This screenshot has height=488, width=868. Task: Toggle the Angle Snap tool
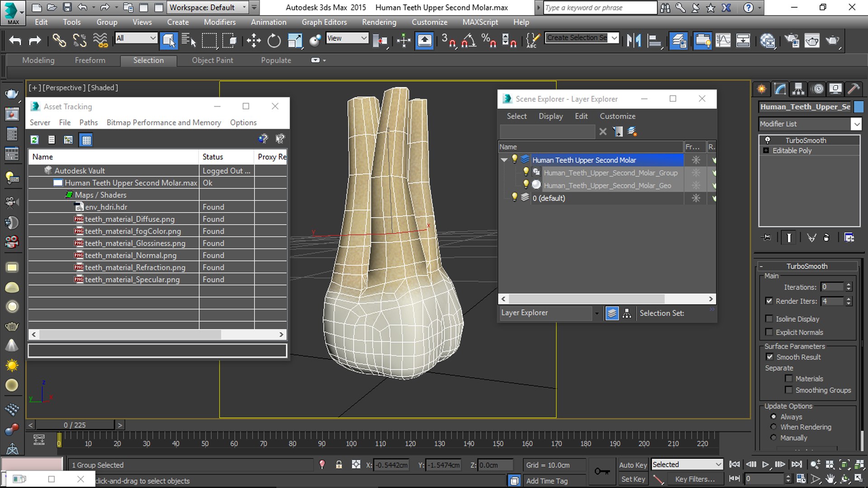click(x=469, y=41)
